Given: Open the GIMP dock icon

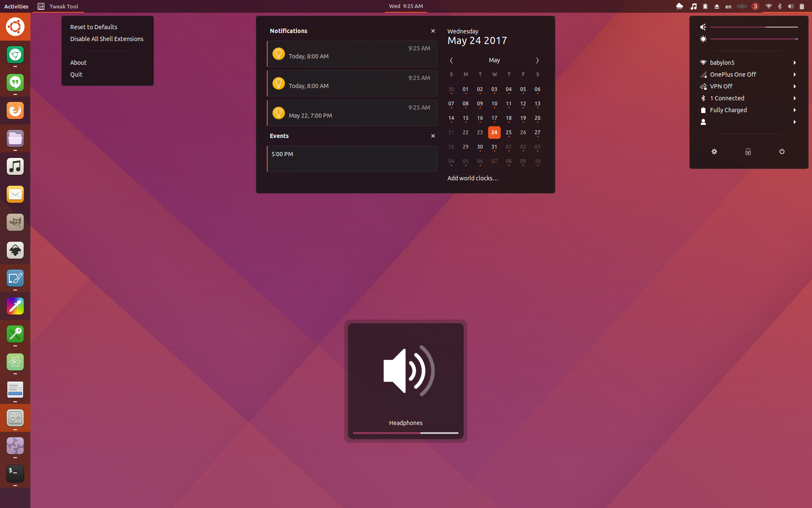Looking at the screenshot, I should tap(15, 222).
